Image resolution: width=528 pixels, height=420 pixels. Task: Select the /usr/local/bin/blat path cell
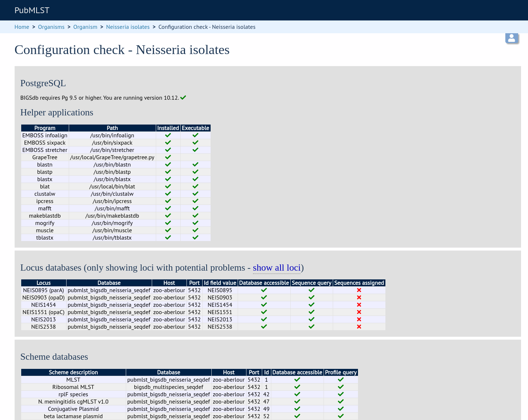pyautogui.click(x=112, y=186)
